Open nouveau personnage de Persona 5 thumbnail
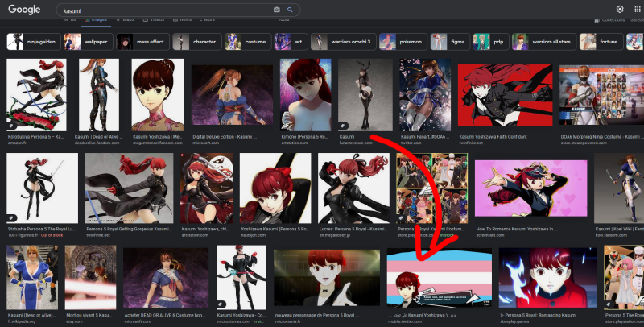This screenshot has height=327, width=644. pos(327,278)
